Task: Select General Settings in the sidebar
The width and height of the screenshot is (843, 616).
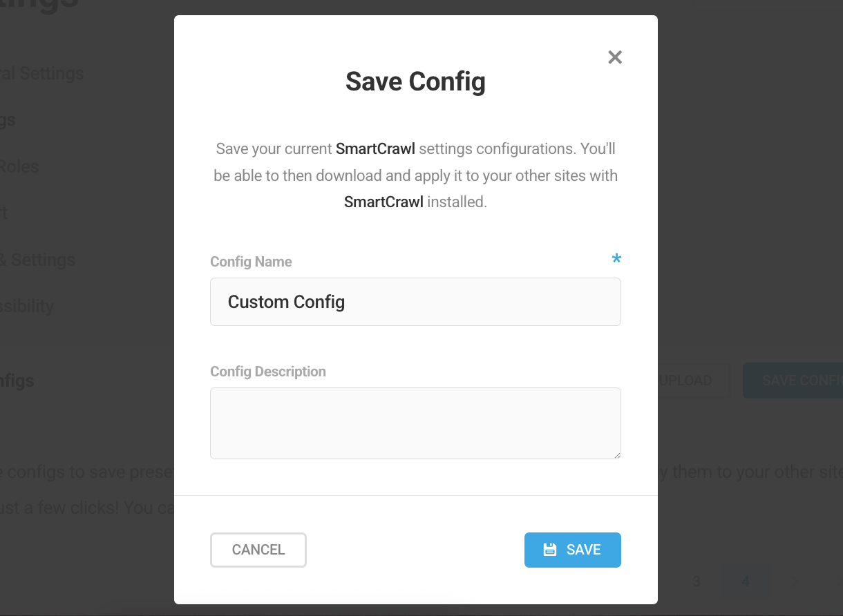Action: pos(41,73)
